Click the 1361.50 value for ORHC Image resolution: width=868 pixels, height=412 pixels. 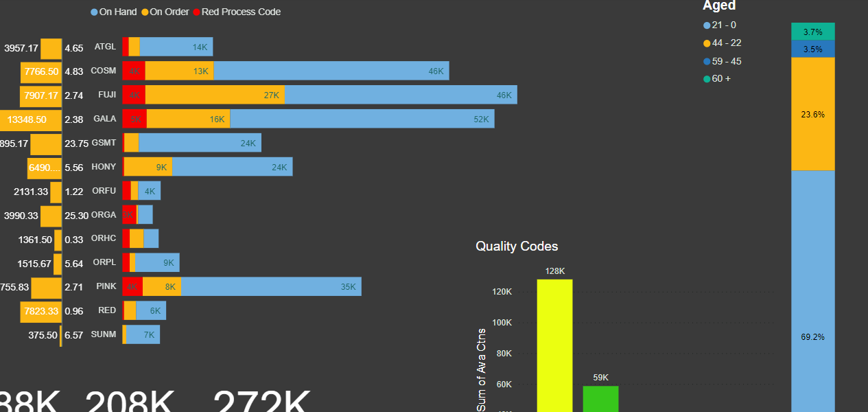[36, 240]
